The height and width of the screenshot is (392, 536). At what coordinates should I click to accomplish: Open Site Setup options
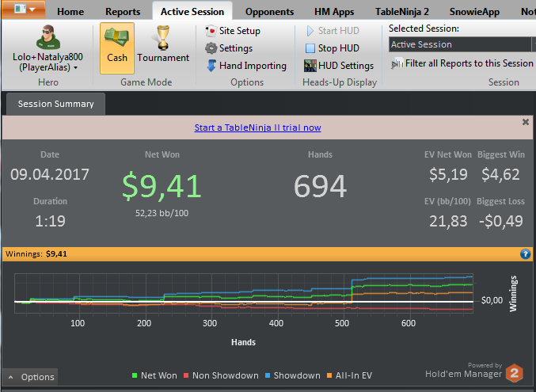[x=233, y=31]
